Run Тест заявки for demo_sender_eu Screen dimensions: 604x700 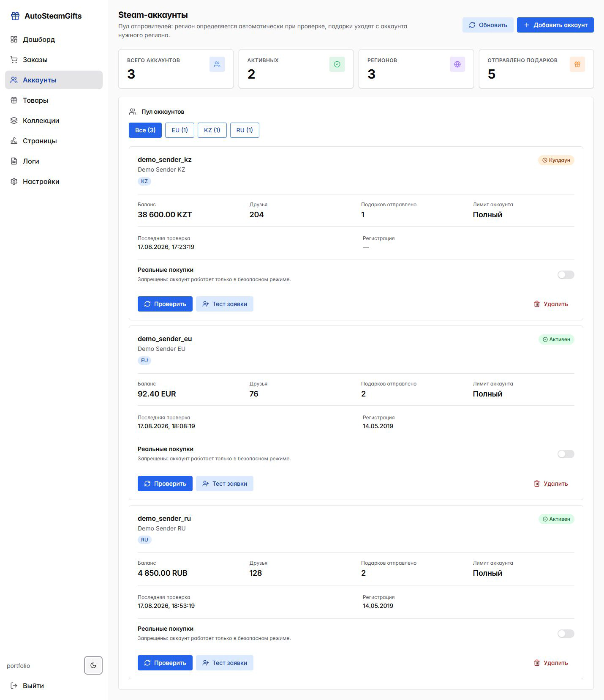(225, 484)
